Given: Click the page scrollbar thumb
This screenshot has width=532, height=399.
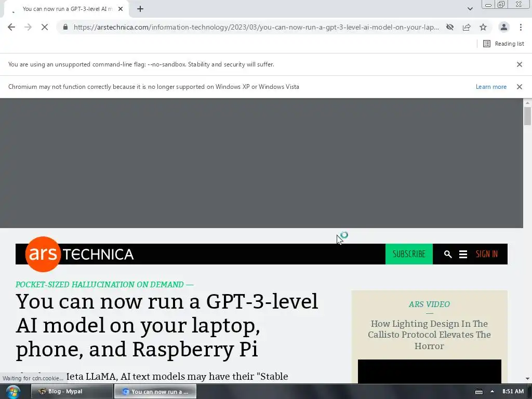Looking at the screenshot, I should point(527,116).
